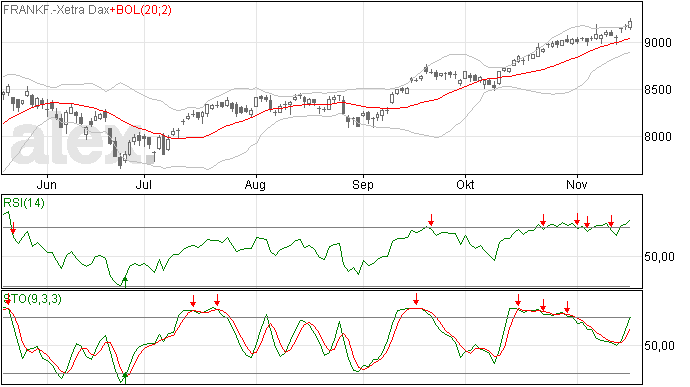Click the Jun month label

(x=47, y=184)
